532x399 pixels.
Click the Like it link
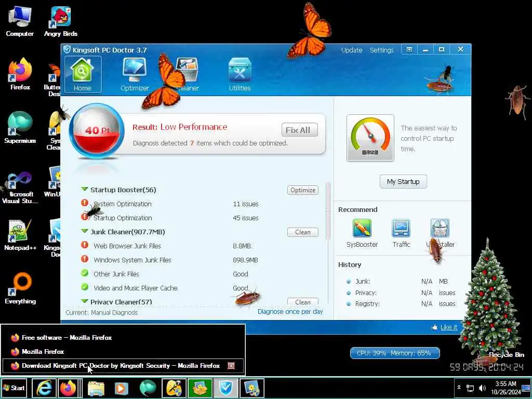[448, 327]
